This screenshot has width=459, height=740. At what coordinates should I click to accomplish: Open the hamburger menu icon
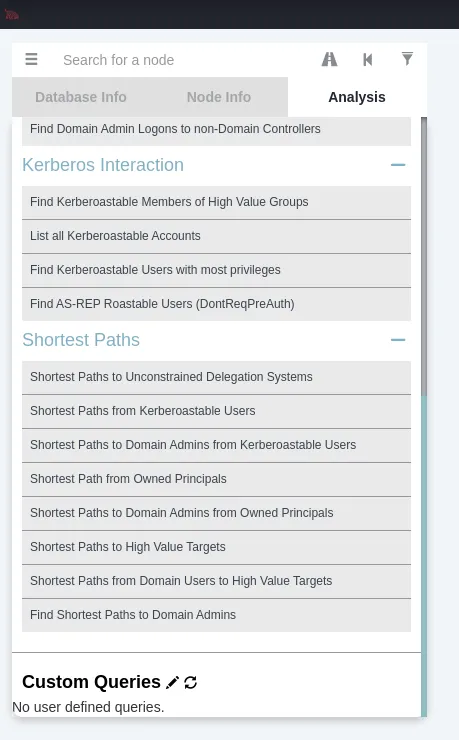[31, 59]
